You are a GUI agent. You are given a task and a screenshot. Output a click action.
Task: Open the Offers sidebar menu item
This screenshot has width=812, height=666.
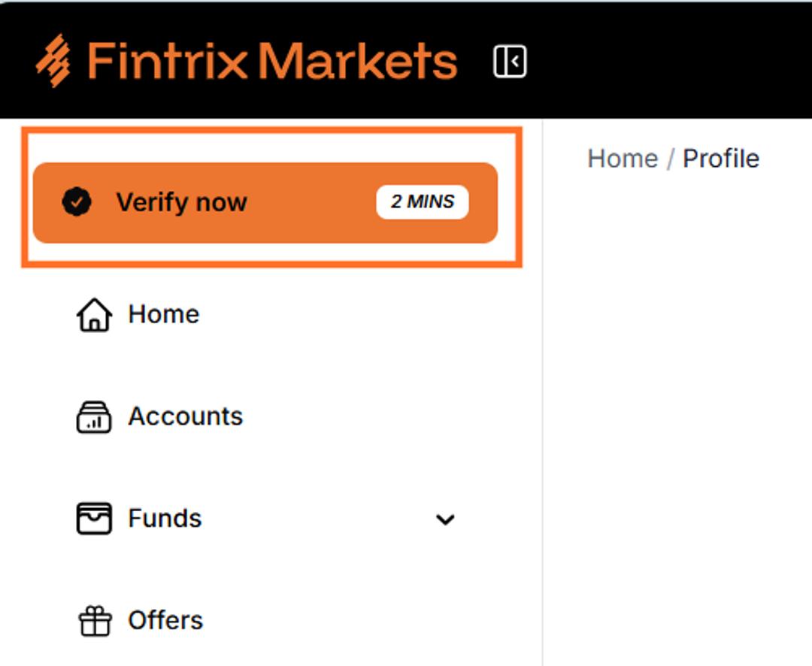coord(265,620)
